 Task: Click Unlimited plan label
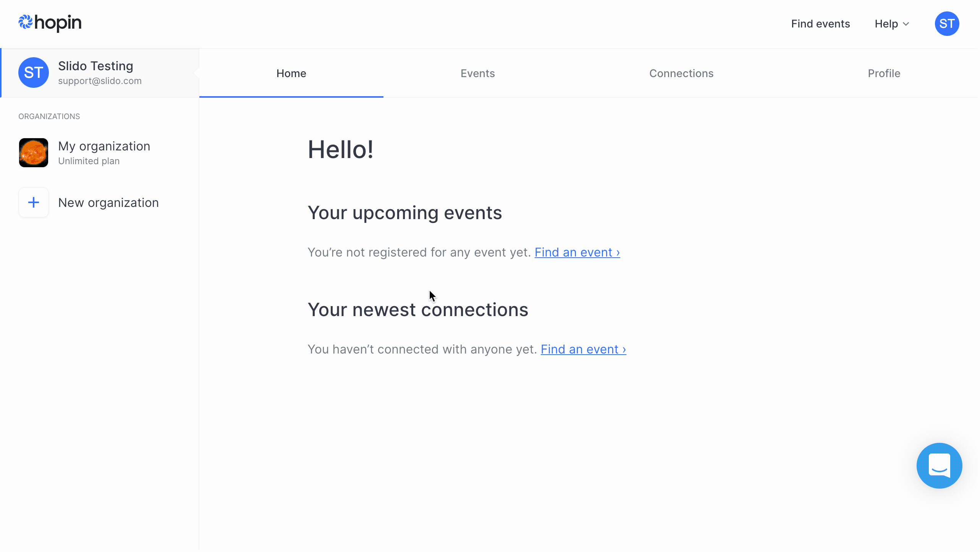89,161
